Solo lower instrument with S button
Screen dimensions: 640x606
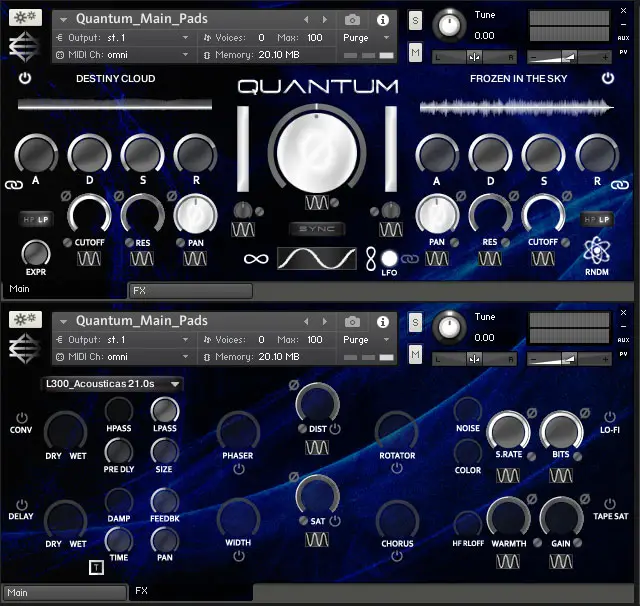pyautogui.click(x=415, y=323)
